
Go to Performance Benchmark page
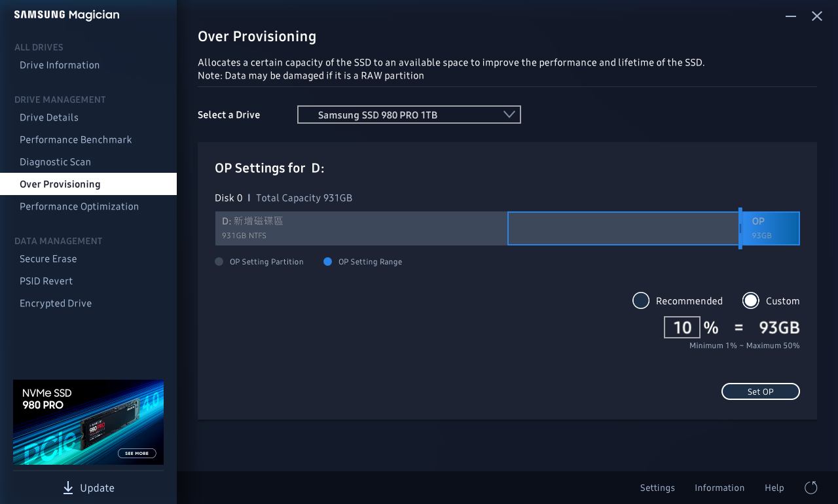(x=76, y=139)
